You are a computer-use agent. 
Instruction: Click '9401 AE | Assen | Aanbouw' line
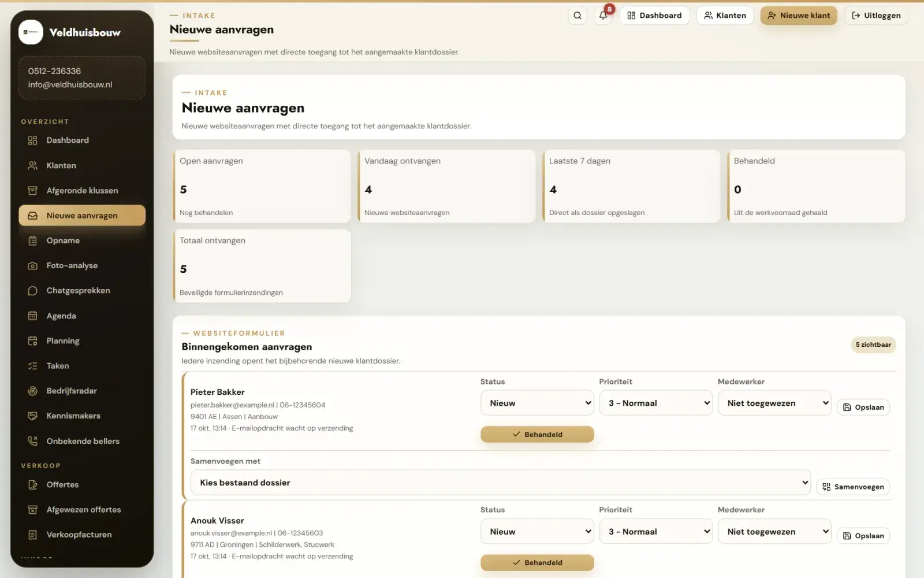pos(234,417)
